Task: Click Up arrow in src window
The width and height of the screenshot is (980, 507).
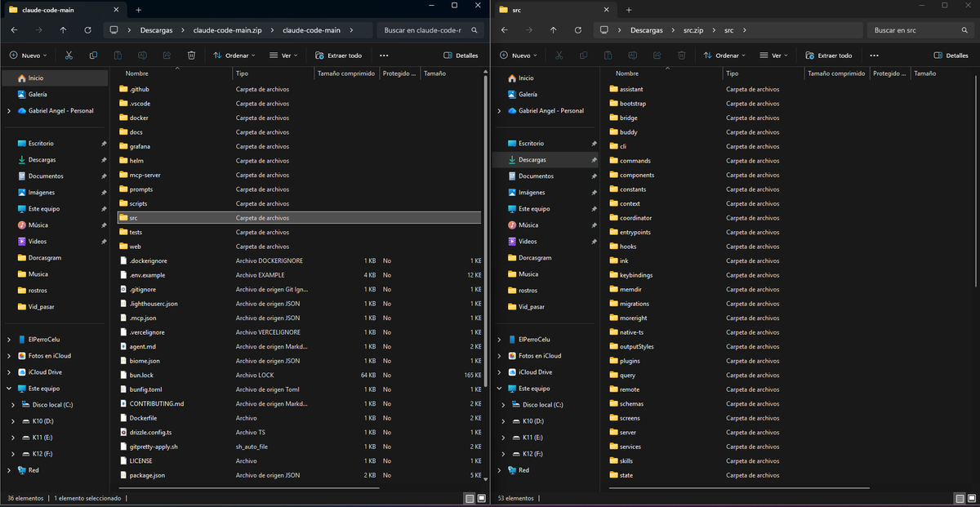Action: tap(553, 30)
